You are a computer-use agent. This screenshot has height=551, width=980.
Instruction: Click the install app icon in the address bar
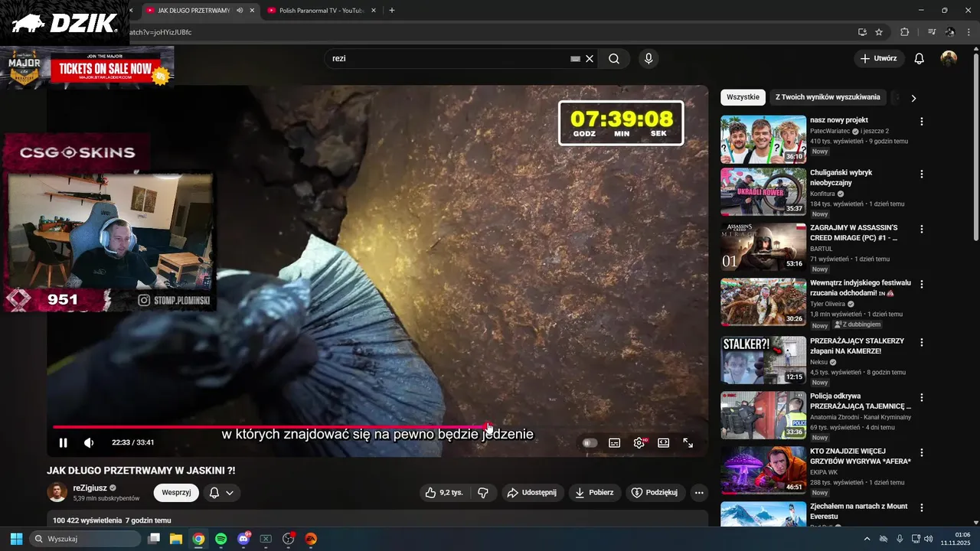tap(862, 32)
